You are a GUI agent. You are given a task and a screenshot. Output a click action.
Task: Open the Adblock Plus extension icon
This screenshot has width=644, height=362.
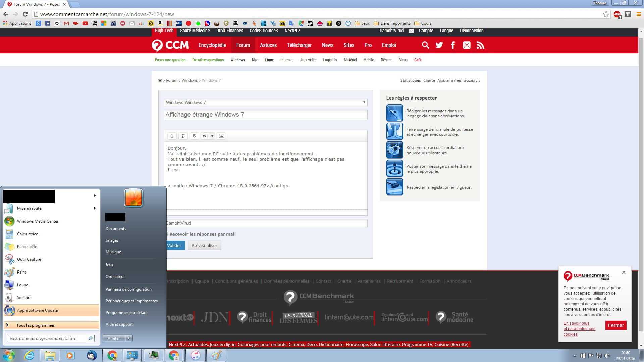point(617,14)
